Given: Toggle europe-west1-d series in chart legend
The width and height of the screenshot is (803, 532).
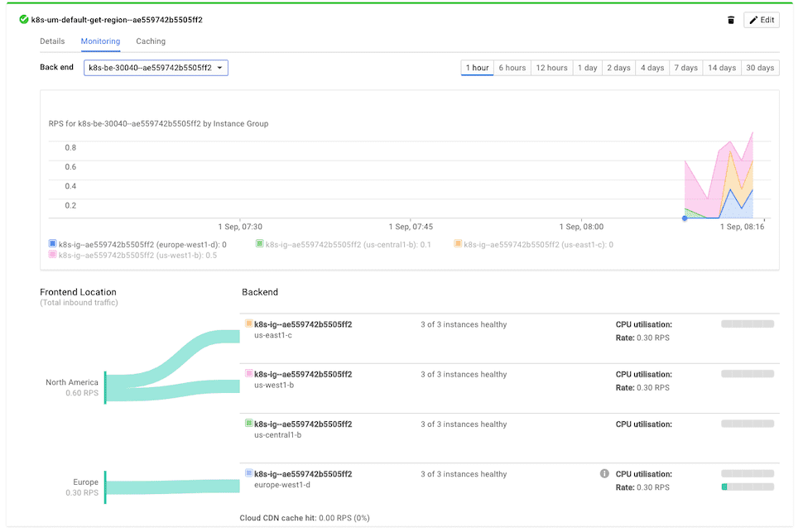Looking at the screenshot, I should tap(53, 244).
